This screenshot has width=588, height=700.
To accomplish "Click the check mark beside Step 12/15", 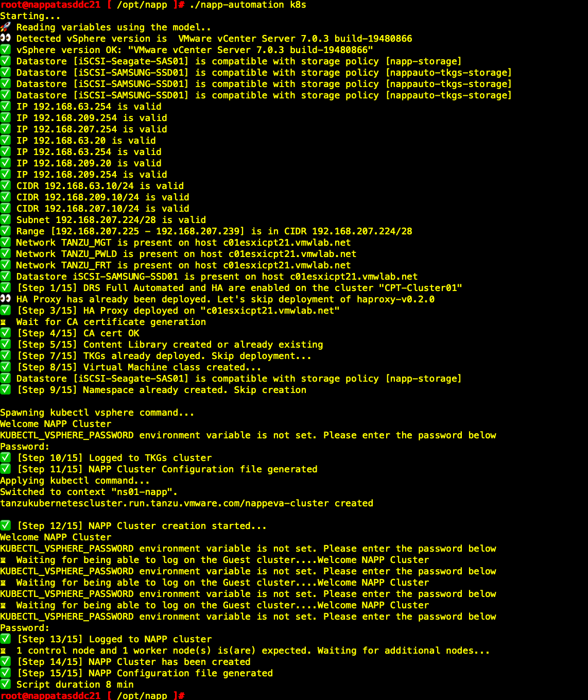I will 5,526.
